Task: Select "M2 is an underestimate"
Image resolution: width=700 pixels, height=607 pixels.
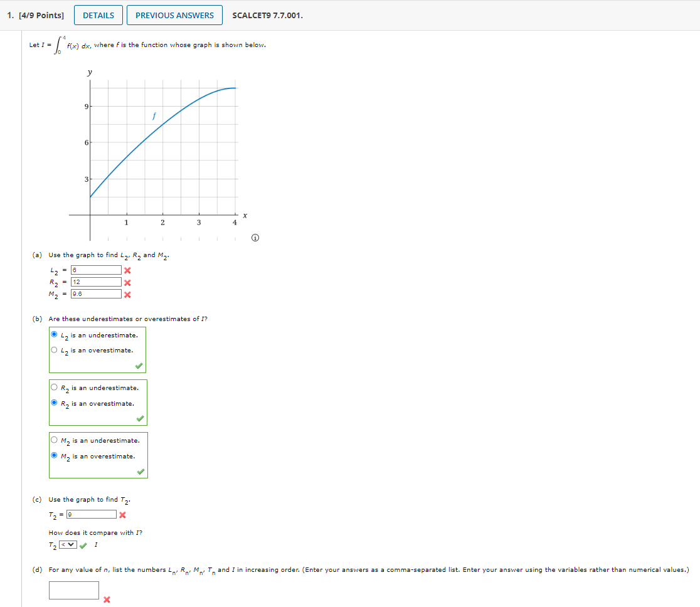Action: [53, 440]
